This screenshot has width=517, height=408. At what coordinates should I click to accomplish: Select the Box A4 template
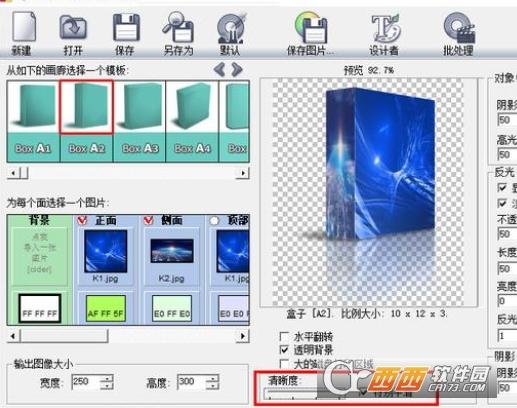(192, 121)
